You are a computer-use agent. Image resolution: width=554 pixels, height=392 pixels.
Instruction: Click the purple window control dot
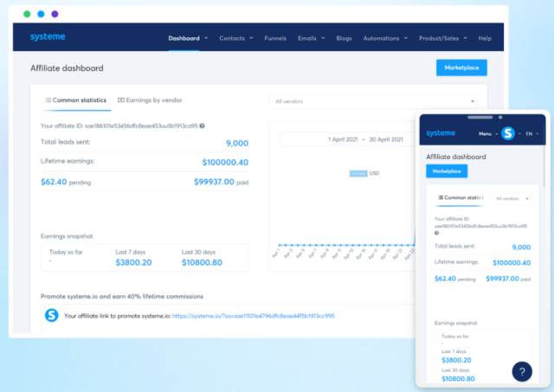click(55, 14)
